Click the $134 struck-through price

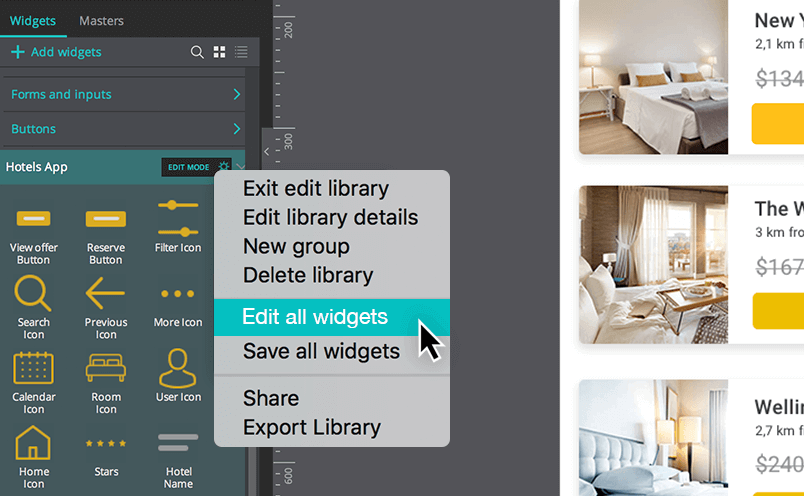tap(780, 79)
